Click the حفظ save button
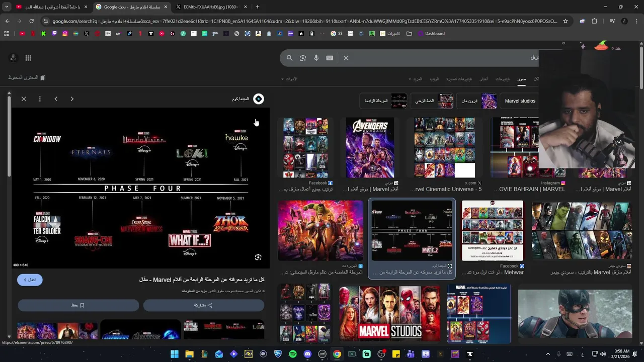Viewport: 644px width, 362px height. [78, 305]
